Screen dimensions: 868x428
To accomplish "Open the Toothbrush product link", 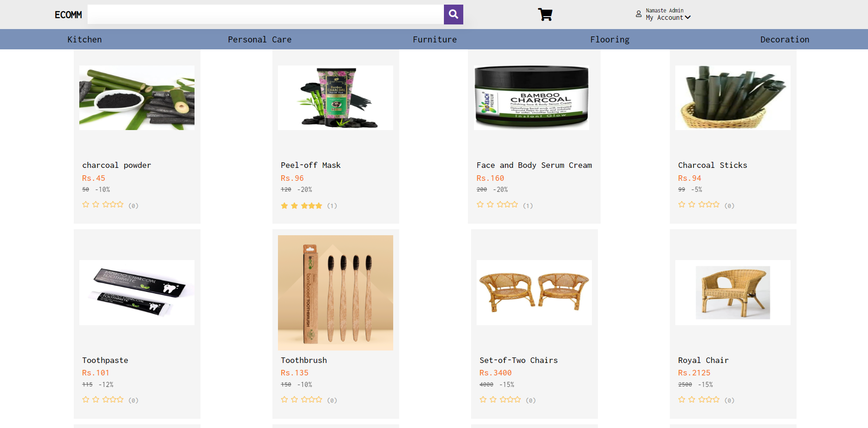I will (304, 360).
